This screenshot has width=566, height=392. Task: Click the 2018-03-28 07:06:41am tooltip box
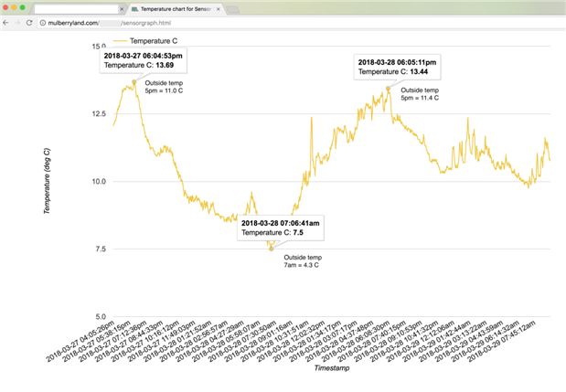coord(280,228)
